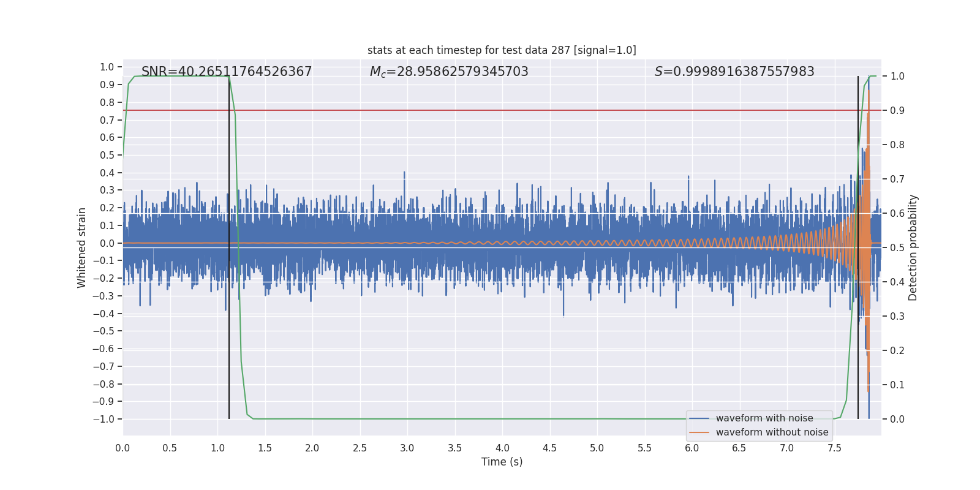
Task: Click the 0.5 tick on detection probability axis
Action: pyautogui.click(x=897, y=247)
